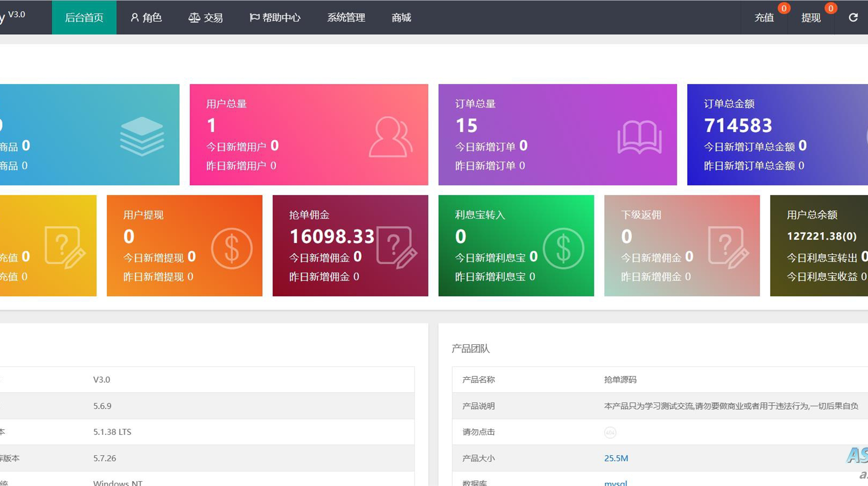
Task: Click the 25.5M product size link
Action: [x=616, y=459]
